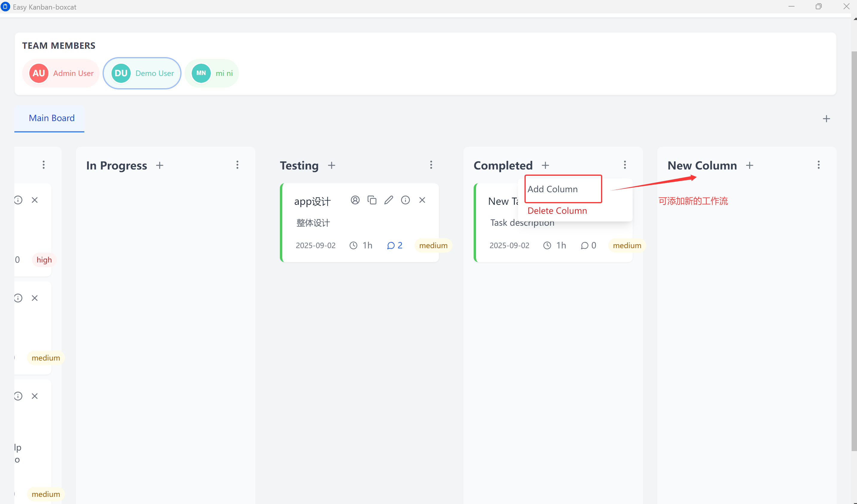
Task: Click the medium tag on app设计 task
Action: point(433,245)
